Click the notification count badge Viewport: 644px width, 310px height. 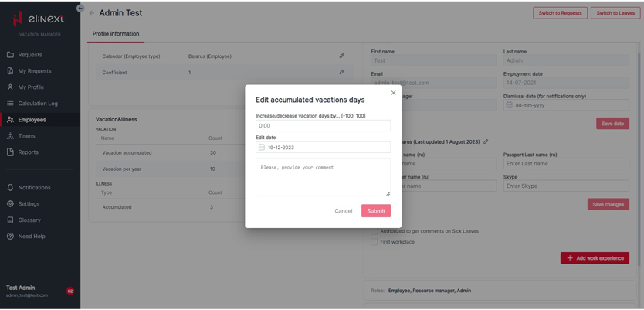pyautogui.click(x=70, y=291)
